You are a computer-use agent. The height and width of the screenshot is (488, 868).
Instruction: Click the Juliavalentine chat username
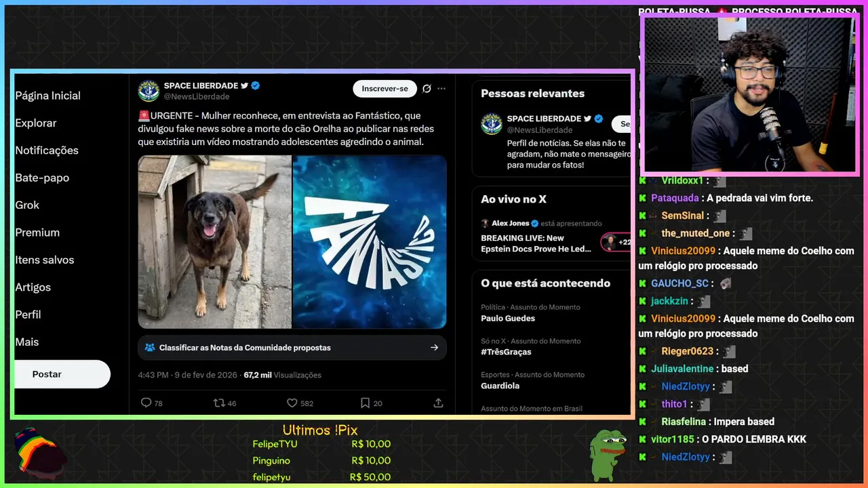(x=682, y=369)
